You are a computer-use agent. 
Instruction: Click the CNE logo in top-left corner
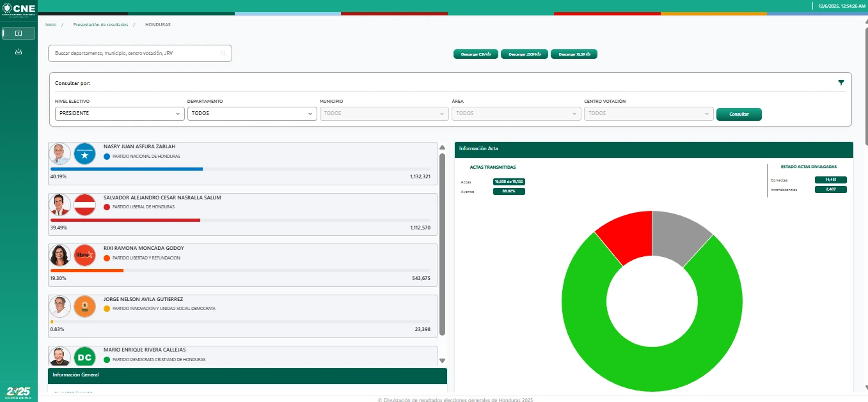click(x=19, y=9)
